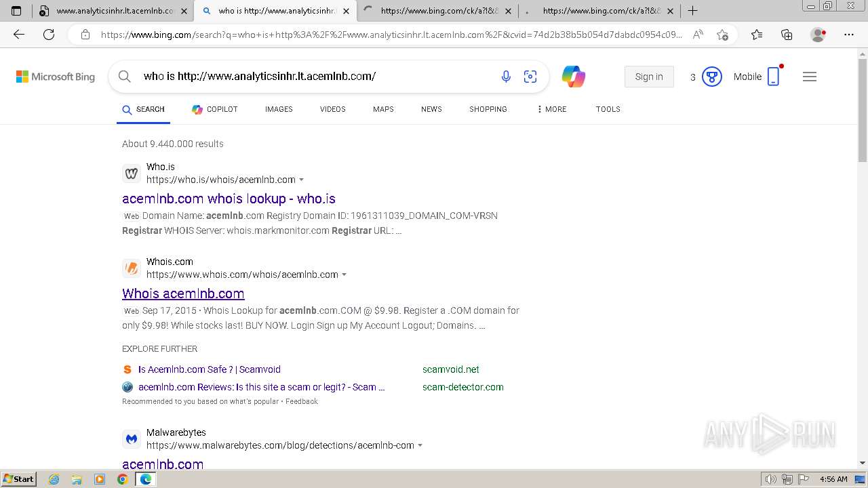
Task: Click the Windows Start button
Action: (18, 479)
